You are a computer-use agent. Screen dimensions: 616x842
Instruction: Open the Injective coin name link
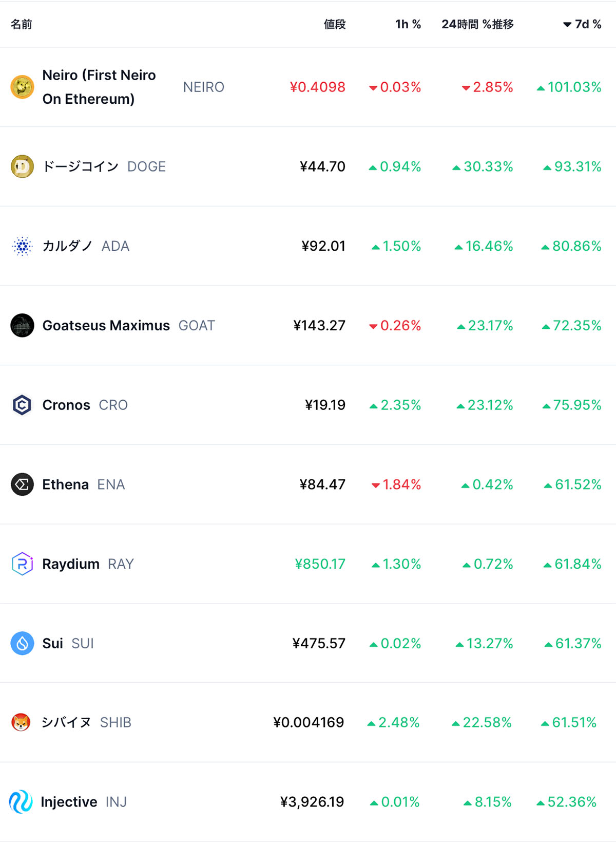pos(69,802)
